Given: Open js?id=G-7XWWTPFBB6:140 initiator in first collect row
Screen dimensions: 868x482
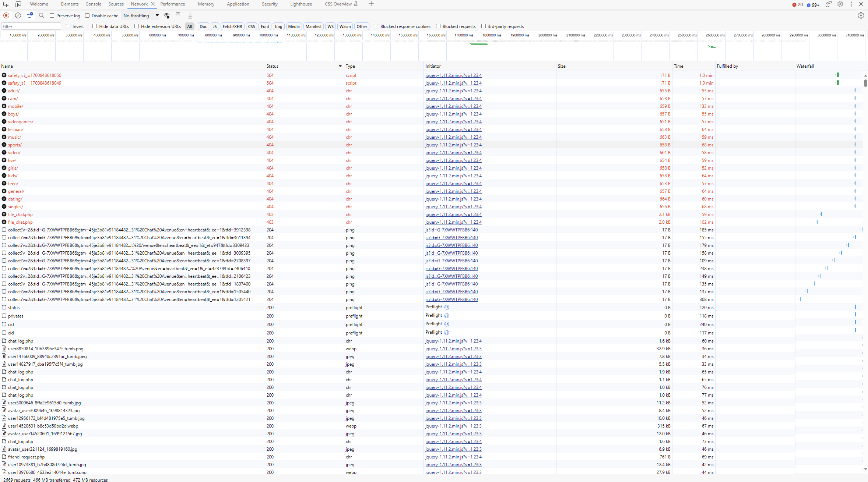Looking at the screenshot, I should coord(451,230).
